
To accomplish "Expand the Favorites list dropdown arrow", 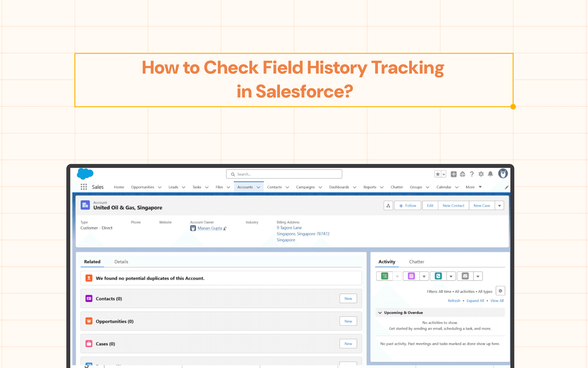I will point(444,174).
